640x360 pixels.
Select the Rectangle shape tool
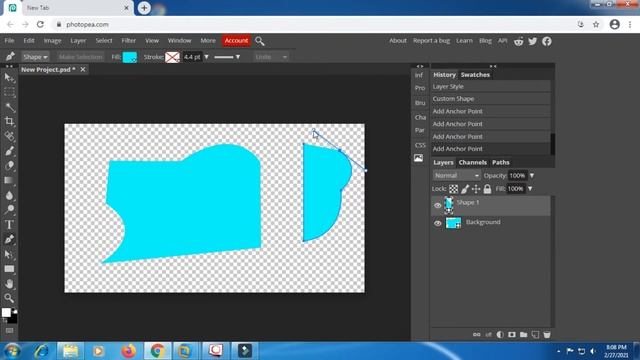[9, 269]
